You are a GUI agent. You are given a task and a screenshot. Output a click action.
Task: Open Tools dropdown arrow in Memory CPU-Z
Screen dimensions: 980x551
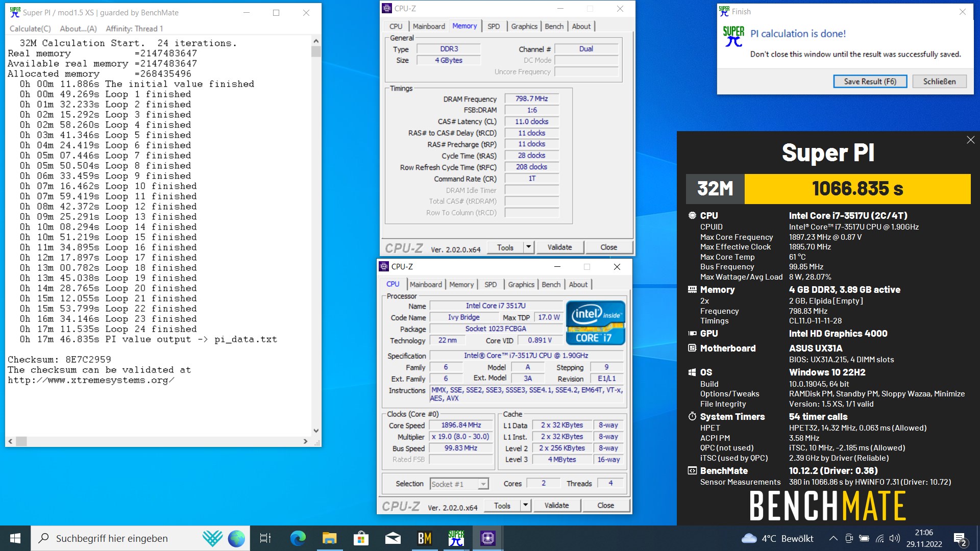pos(529,247)
